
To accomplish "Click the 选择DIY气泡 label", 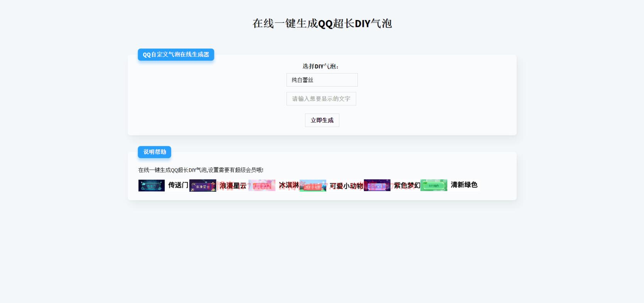I will click(x=320, y=66).
